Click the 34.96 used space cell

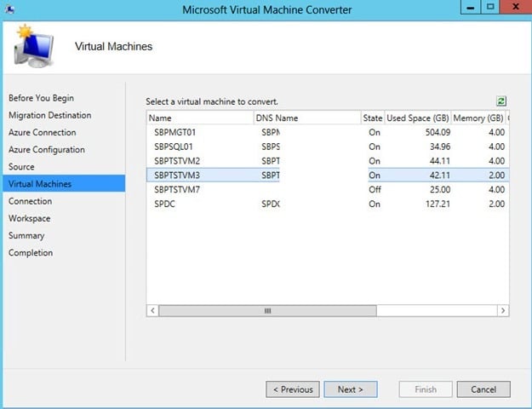(x=440, y=147)
